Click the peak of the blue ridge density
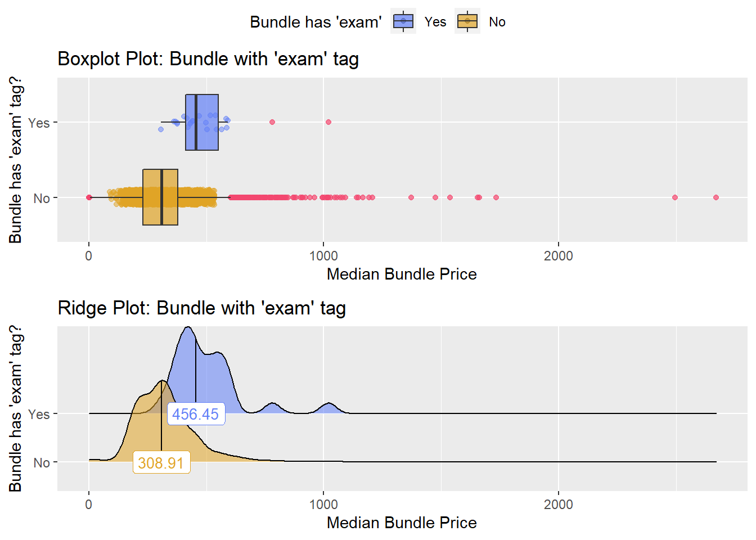This screenshot has width=756, height=540. point(188,327)
